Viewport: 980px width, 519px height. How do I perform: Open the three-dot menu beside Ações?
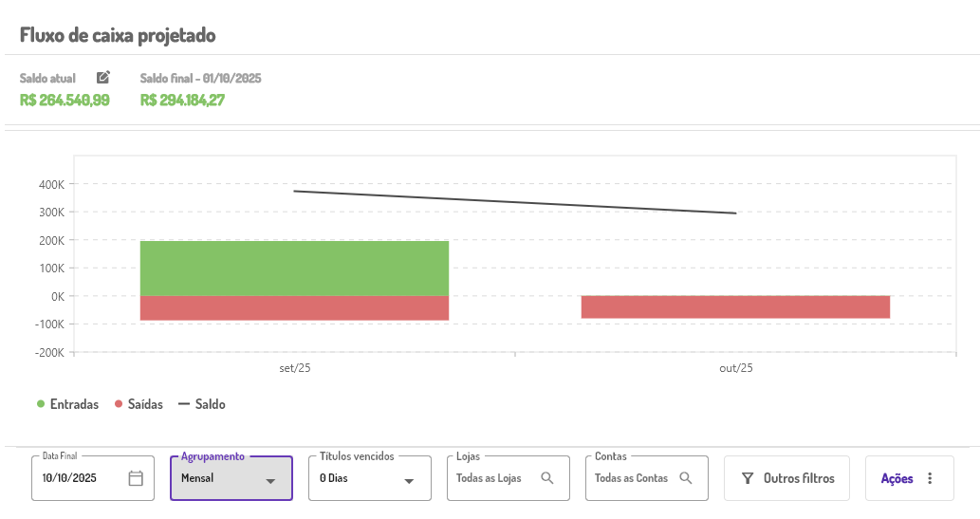[x=930, y=478]
